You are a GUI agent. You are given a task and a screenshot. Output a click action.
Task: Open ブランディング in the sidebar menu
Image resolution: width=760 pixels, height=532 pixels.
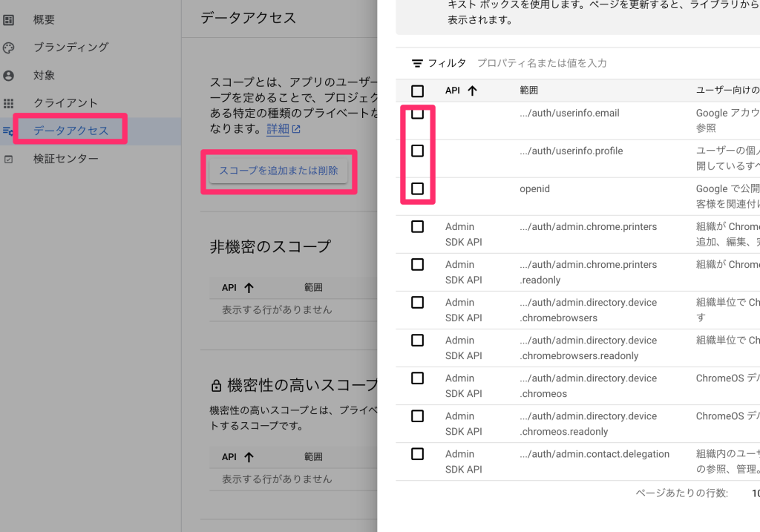click(x=71, y=47)
